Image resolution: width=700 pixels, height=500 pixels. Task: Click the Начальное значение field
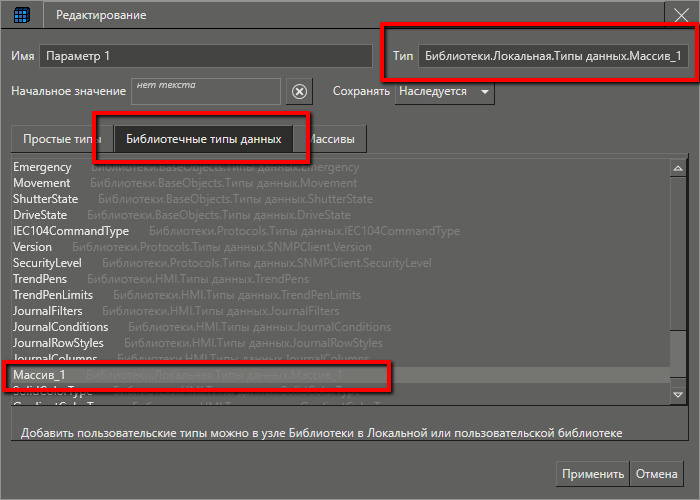click(206, 92)
